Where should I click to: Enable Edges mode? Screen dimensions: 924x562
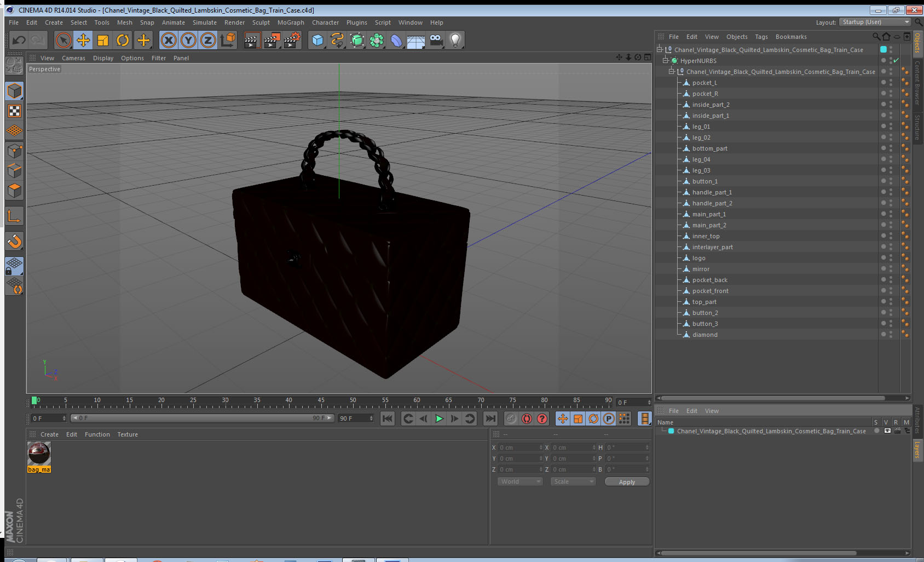14,170
